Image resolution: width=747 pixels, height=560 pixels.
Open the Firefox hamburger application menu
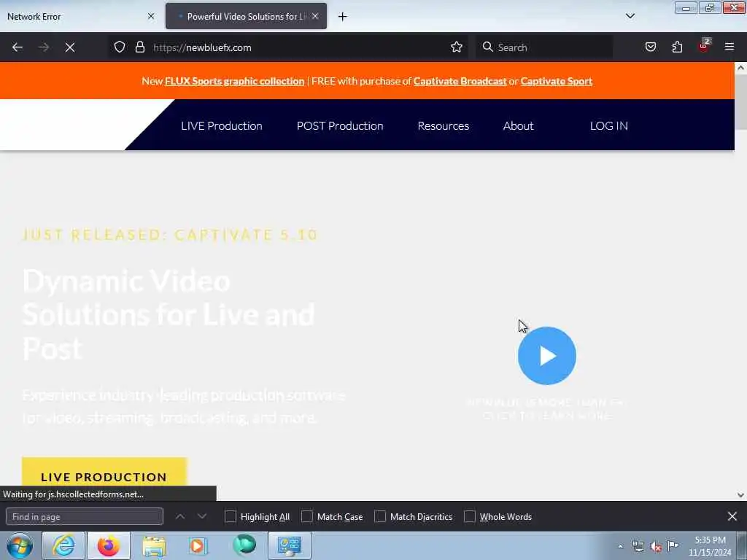pos(729,47)
